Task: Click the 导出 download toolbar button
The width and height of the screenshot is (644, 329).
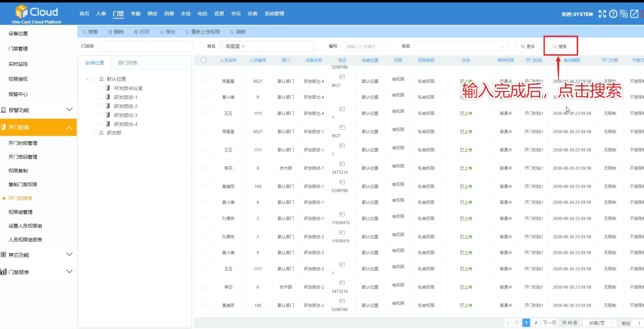Action: click(167, 32)
